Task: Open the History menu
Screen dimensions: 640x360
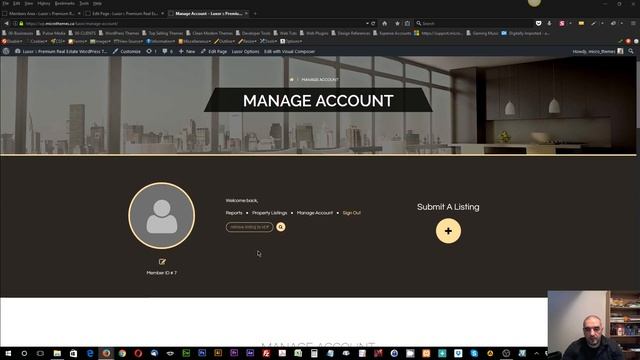Action: 44,3
